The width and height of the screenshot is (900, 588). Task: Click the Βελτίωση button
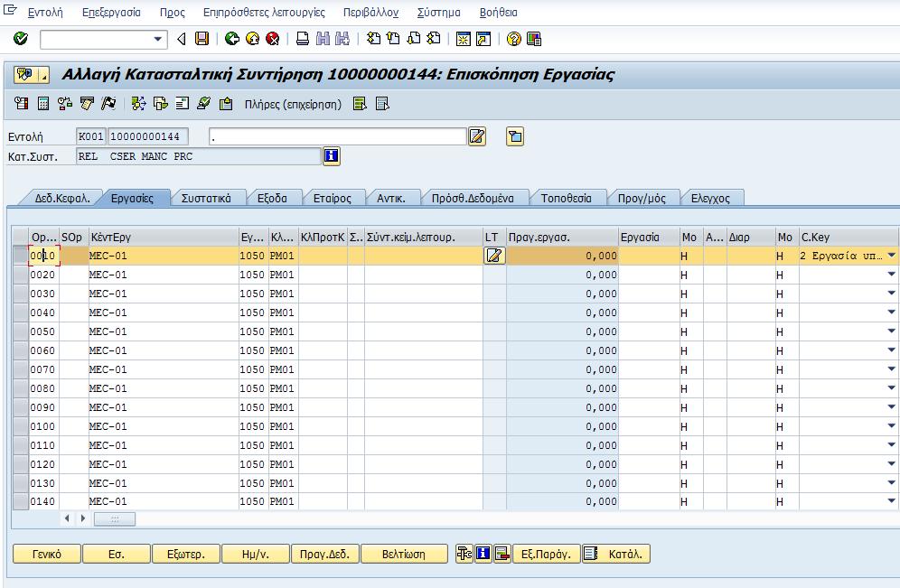click(404, 555)
